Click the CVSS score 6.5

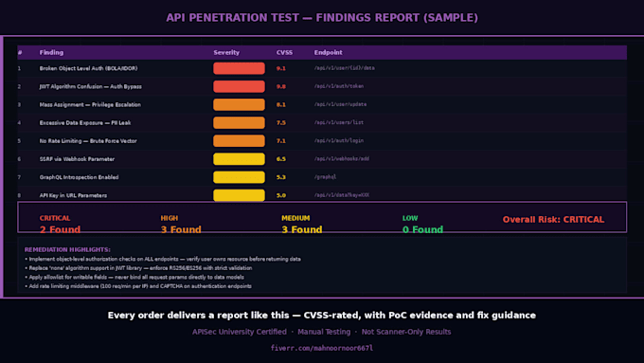(281, 158)
